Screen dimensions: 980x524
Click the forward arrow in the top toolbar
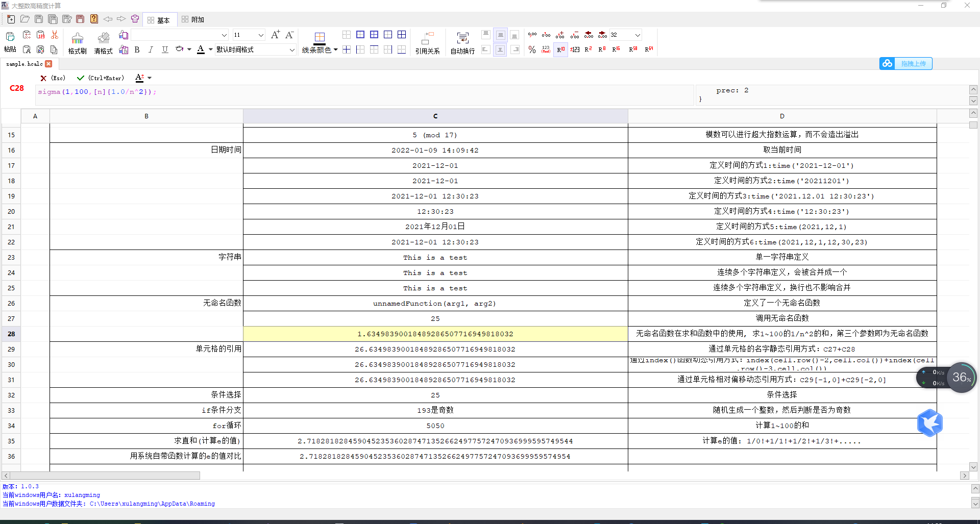(x=121, y=19)
